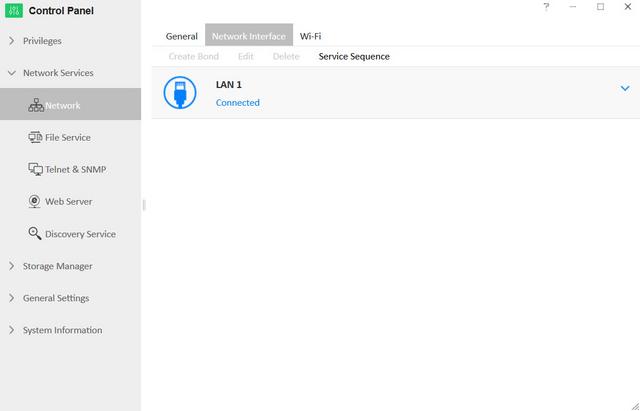
Task: Click the Connected status text
Action: point(238,102)
